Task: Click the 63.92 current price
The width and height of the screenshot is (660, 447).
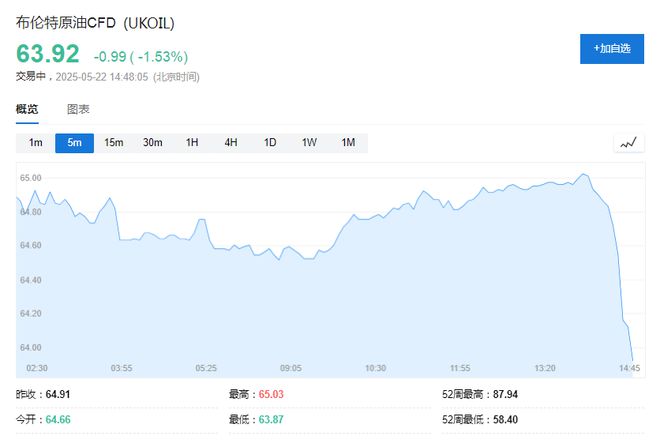Action: click(x=48, y=54)
